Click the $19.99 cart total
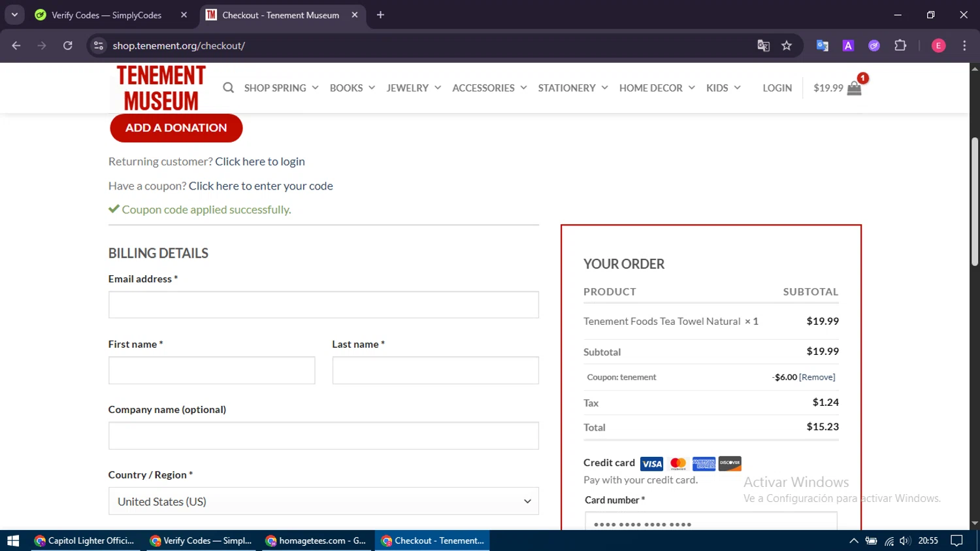980x551 pixels. [x=828, y=88]
